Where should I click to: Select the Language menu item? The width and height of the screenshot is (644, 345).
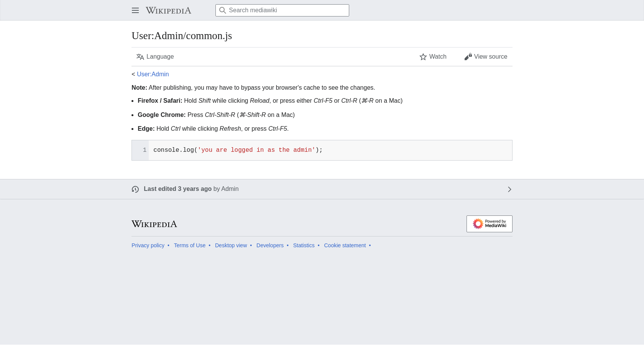(x=155, y=57)
